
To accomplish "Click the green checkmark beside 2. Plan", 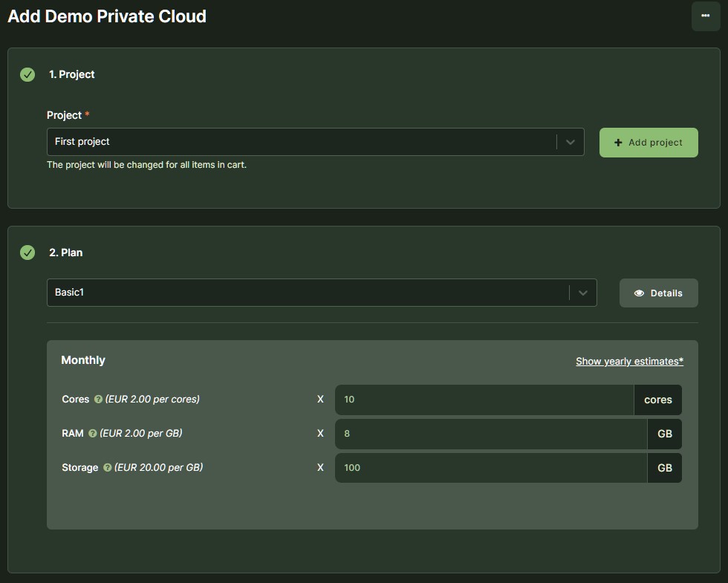I will pos(27,253).
